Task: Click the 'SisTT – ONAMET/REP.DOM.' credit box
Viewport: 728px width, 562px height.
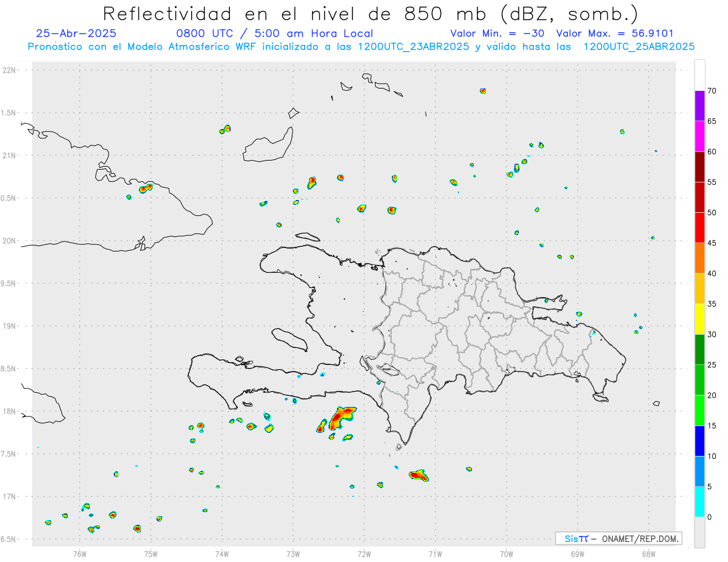Action: [618, 538]
